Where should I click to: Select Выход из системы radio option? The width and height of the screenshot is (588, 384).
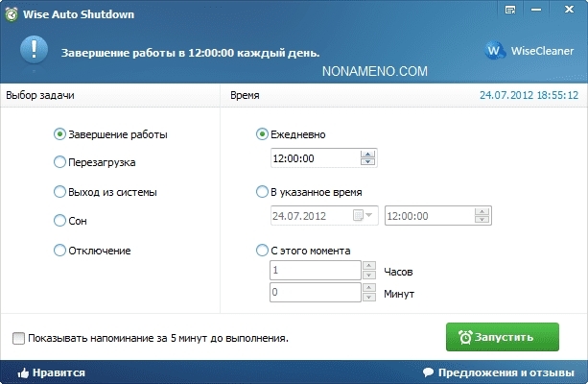point(59,192)
